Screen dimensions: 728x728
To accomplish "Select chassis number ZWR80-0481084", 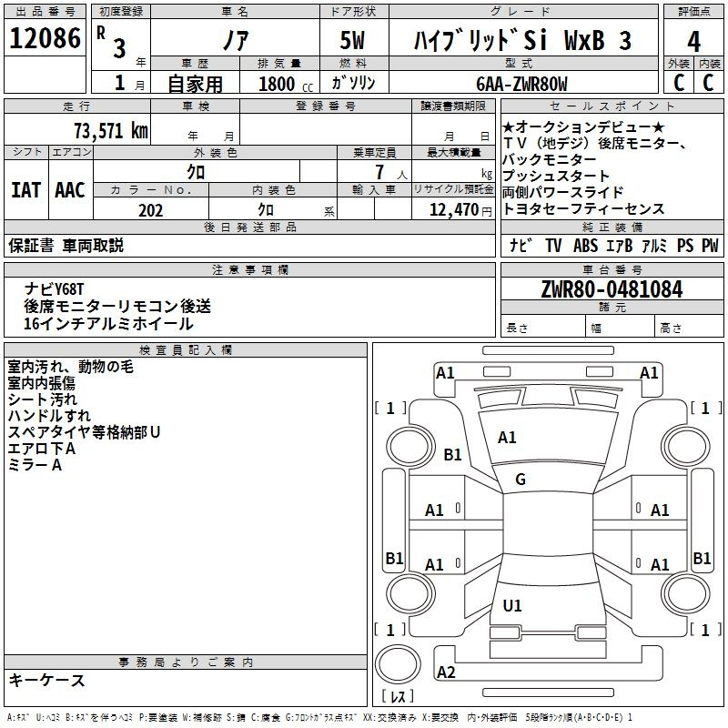I will (612, 289).
